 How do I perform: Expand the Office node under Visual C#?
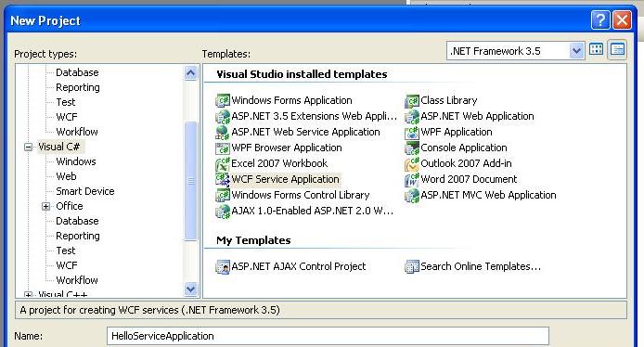click(46, 207)
